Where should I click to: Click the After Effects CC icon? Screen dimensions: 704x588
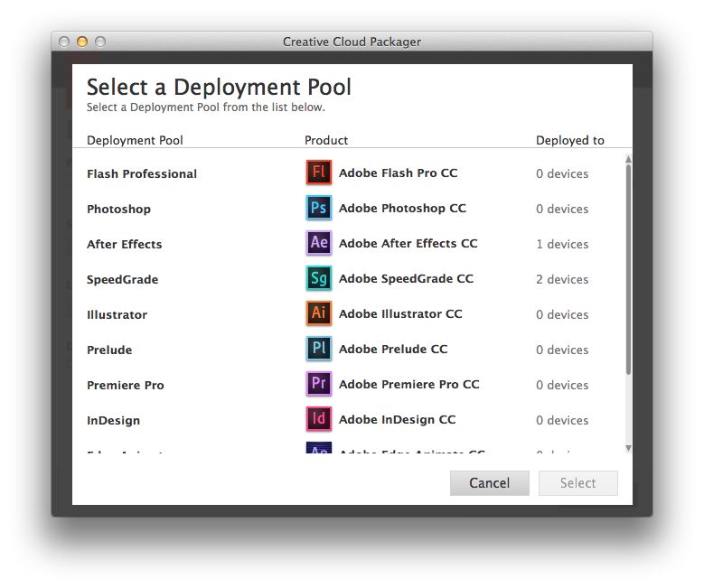point(319,243)
